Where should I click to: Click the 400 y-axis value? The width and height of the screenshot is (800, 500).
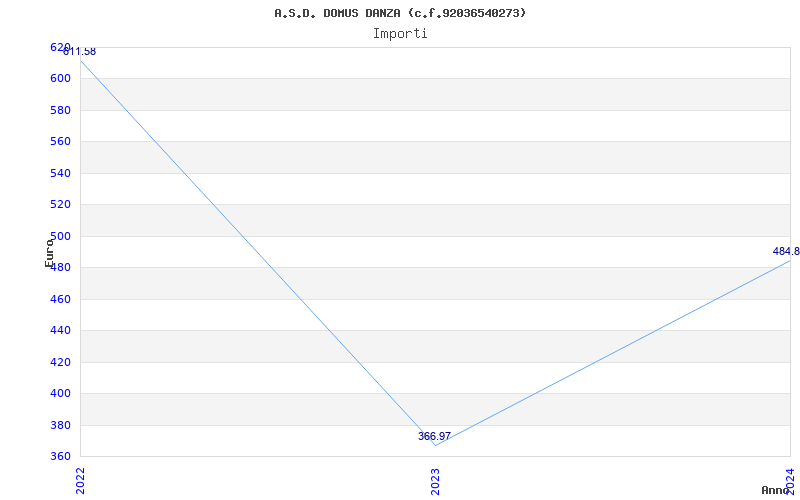tap(60, 393)
